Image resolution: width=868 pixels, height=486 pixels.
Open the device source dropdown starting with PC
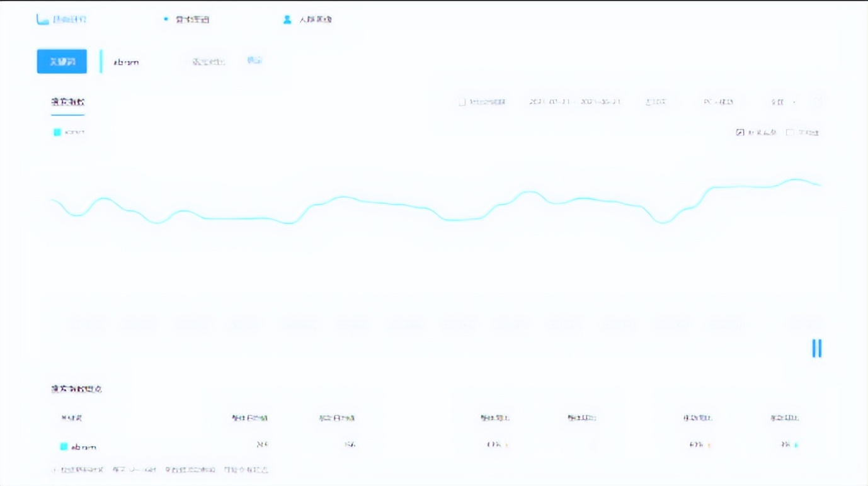(x=718, y=102)
